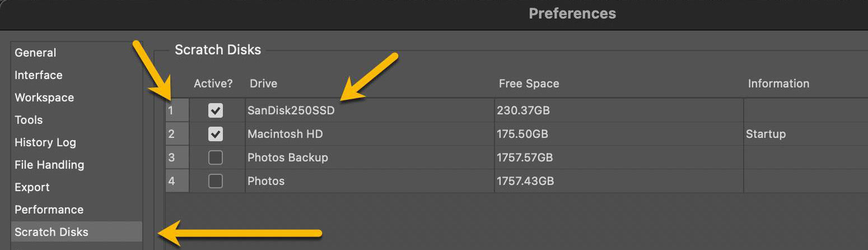Switch to Performance preferences

click(x=49, y=210)
